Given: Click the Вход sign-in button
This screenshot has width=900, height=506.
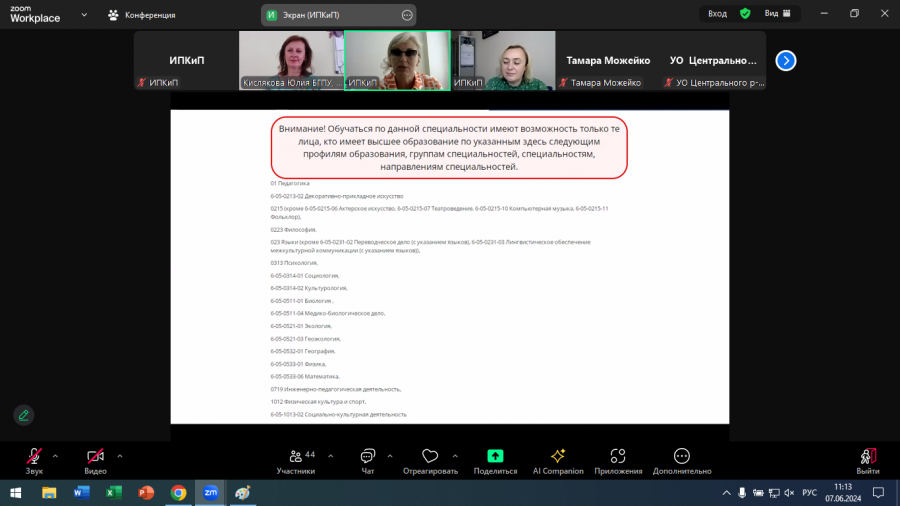Looking at the screenshot, I should point(717,14).
